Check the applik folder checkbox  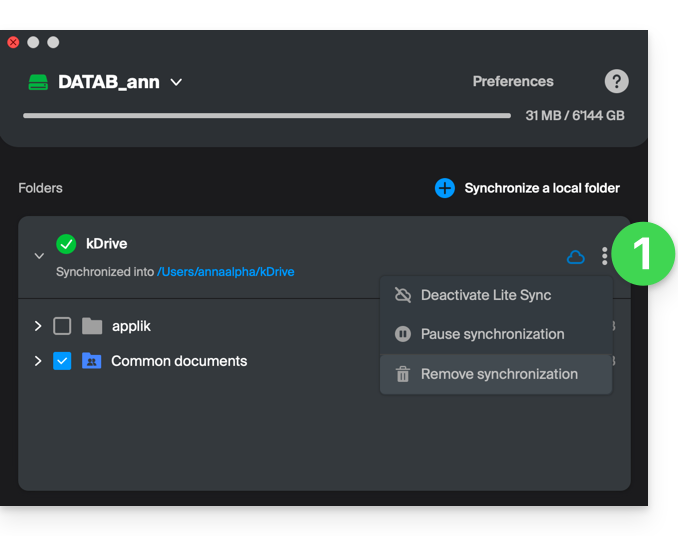click(x=62, y=326)
